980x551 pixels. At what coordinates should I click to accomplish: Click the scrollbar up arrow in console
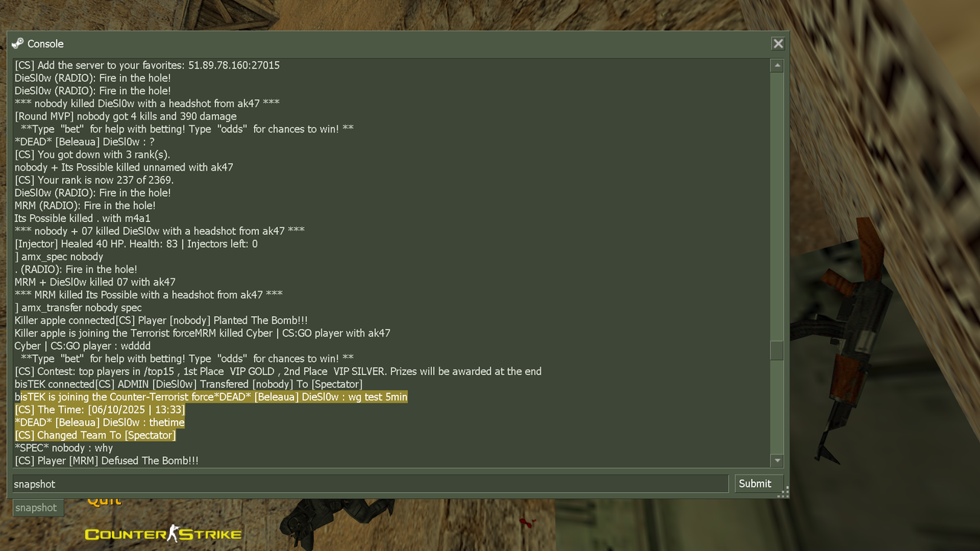pos(777,66)
